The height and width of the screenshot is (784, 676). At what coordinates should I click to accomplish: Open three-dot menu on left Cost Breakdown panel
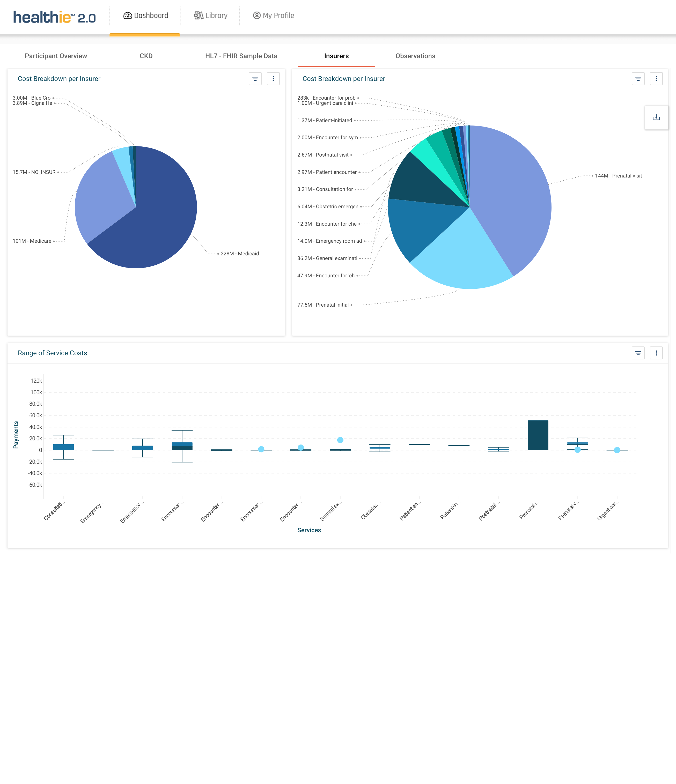pyautogui.click(x=273, y=79)
